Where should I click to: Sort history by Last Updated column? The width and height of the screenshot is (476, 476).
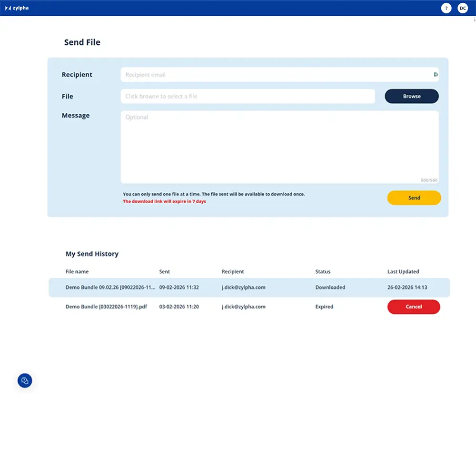(403, 271)
